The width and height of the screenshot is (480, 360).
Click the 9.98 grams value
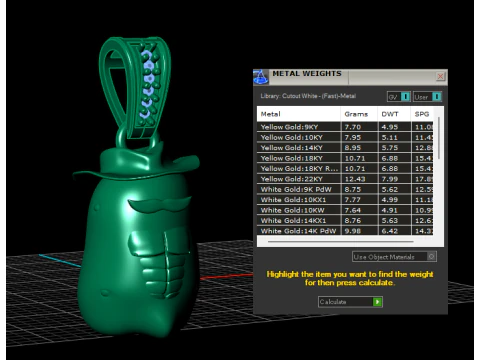click(353, 231)
